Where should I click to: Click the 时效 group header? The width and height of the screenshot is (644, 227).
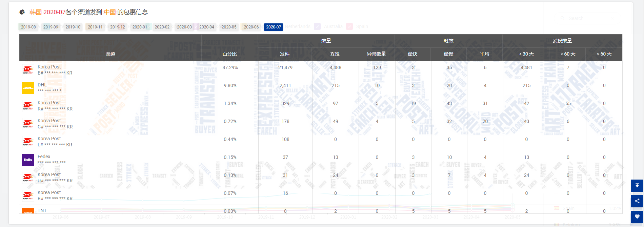pyautogui.click(x=448, y=41)
